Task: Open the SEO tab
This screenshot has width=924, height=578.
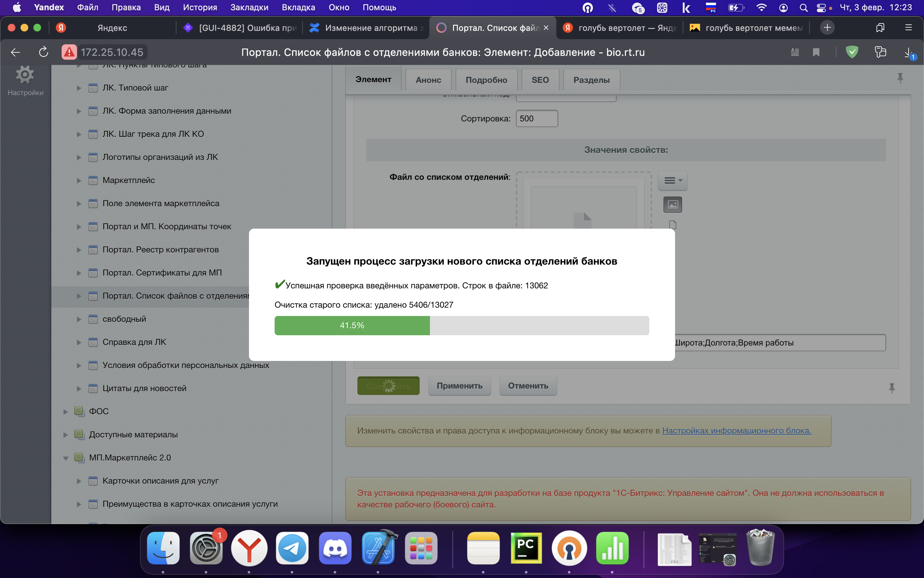Action: tap(540, 80)
